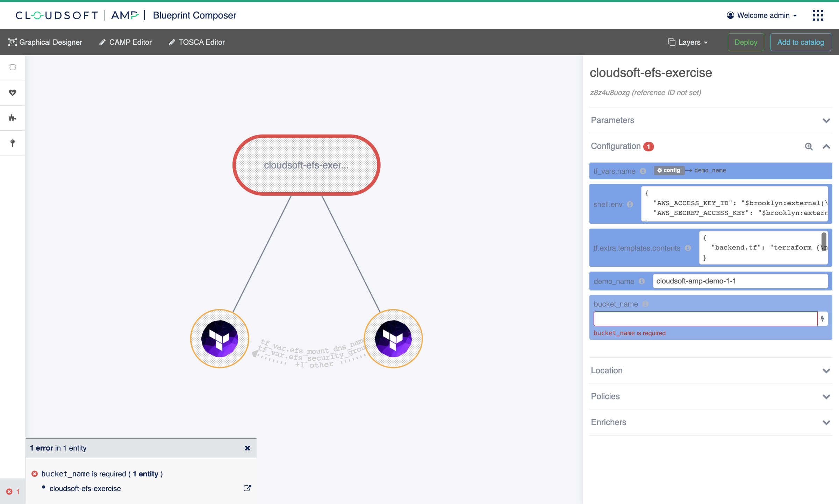The height and width of the screenshot is (504, 839).
Task: Click the templates contents editor scrollbar
Action: tap(824, 242)
